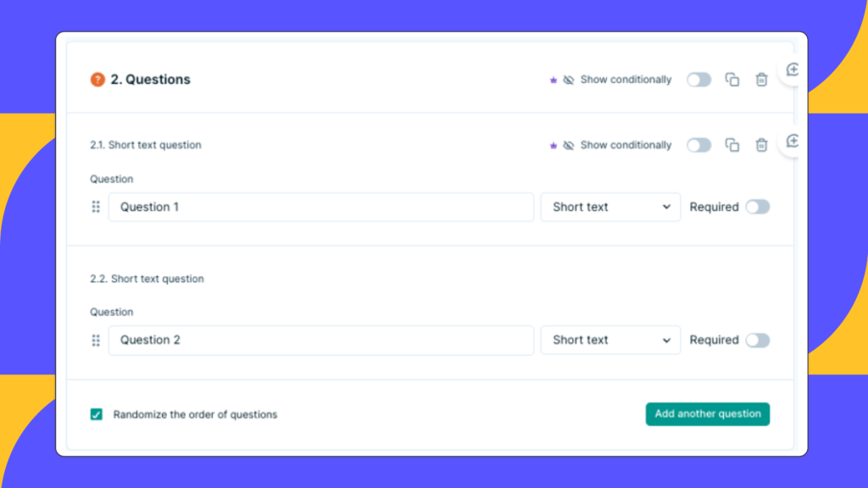The width and height of the screenshot is (868, 488).
Task: Click the Question 1 text input field
Action: pyautogui.click(x=320, y=206)
